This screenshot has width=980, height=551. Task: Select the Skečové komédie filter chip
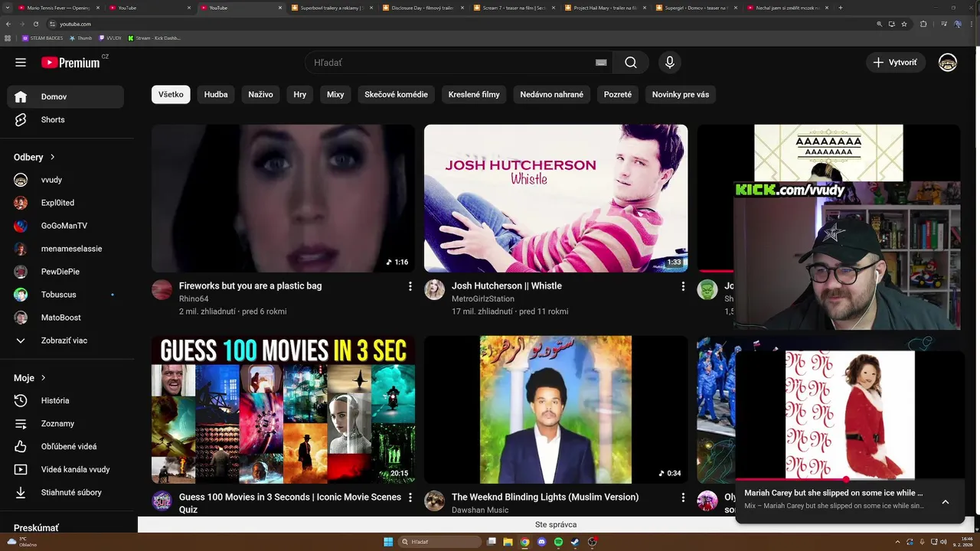[396, 95]
